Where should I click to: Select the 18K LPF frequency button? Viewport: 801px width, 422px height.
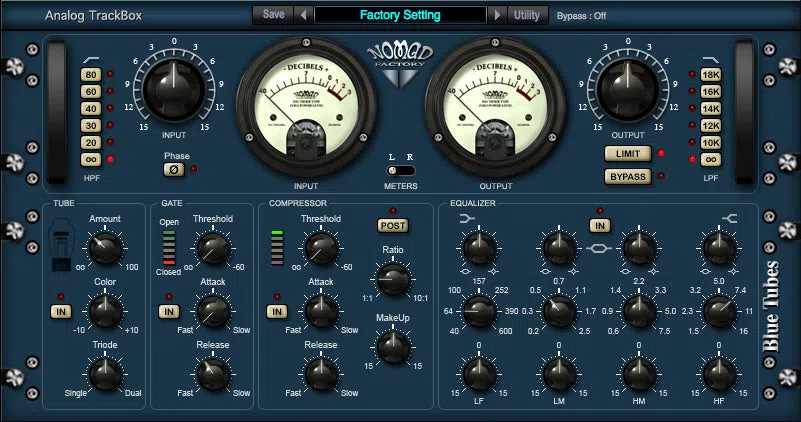pyautogui.click(x=711, y=75)
